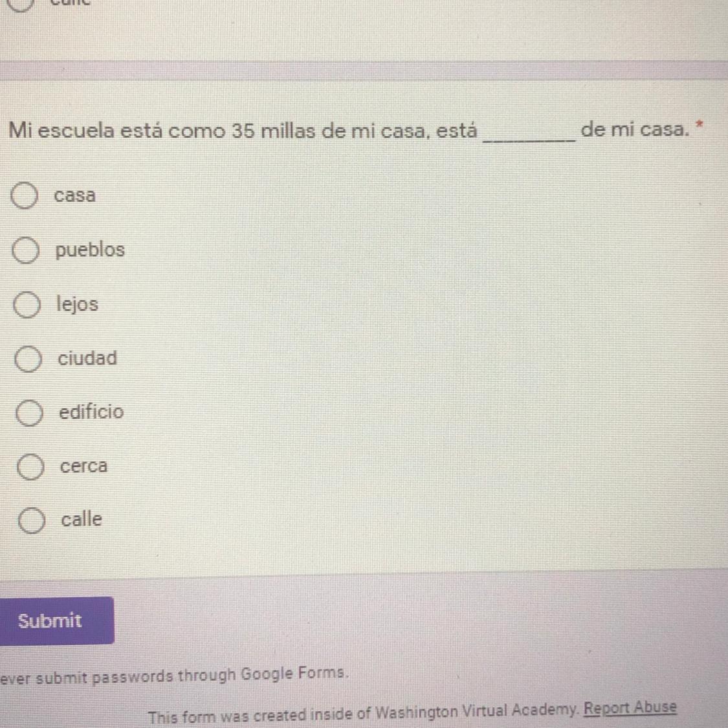Pick the 'ciudad' radio button circle
Viewport: 728px width, 728px height.
click(x=28, y=359)
